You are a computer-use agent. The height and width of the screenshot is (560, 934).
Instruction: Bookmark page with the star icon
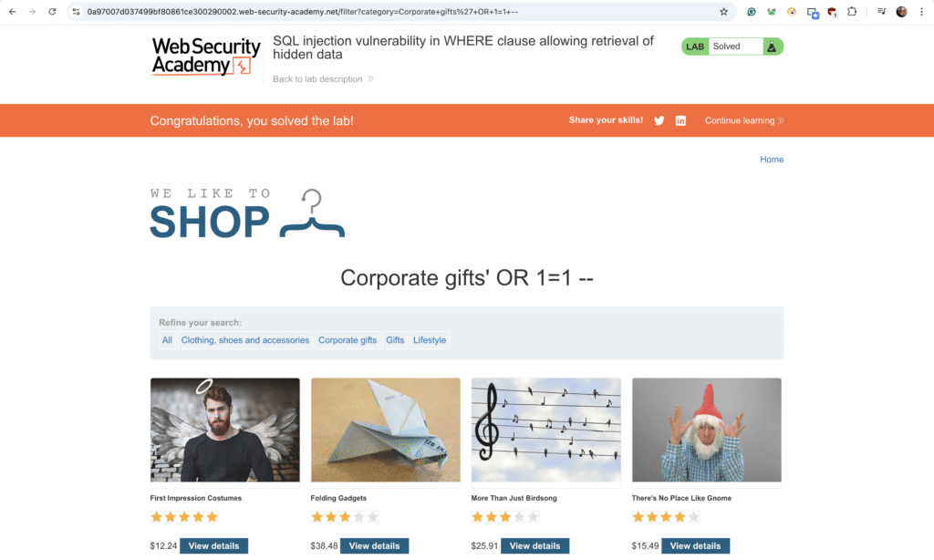click(x=723, y=12)
